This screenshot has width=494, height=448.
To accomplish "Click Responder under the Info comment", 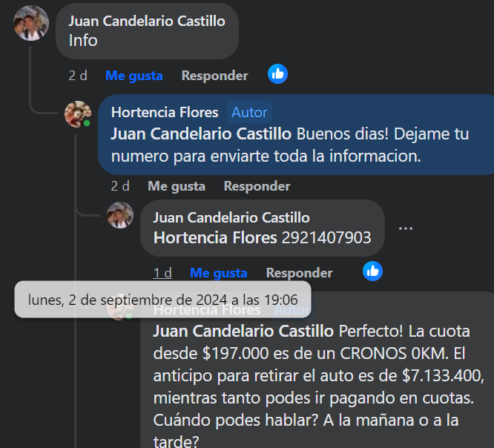I will [x=214, y=76].
